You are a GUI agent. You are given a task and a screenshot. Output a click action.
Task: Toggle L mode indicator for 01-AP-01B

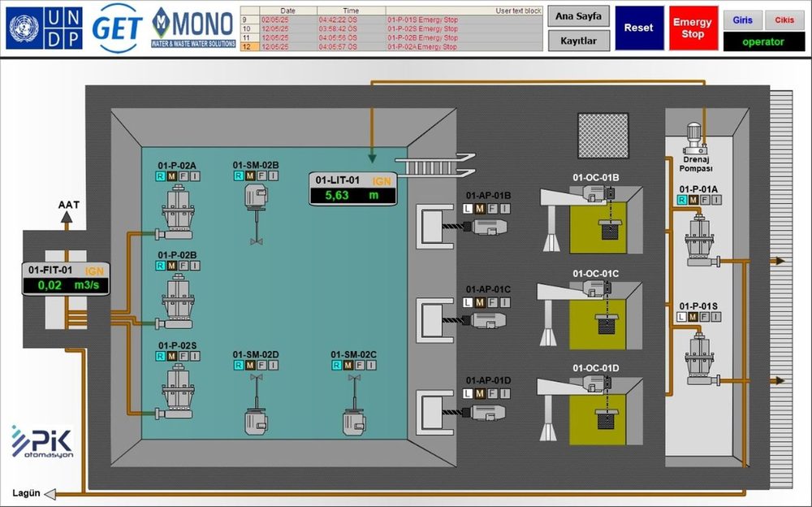(x=468, y=208)
